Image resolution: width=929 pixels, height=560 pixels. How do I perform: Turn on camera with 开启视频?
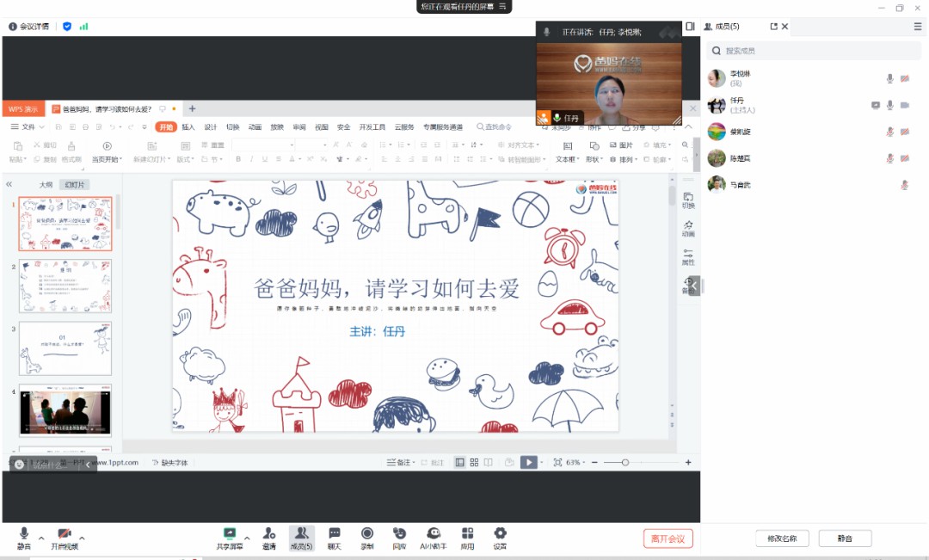point(64,538)
